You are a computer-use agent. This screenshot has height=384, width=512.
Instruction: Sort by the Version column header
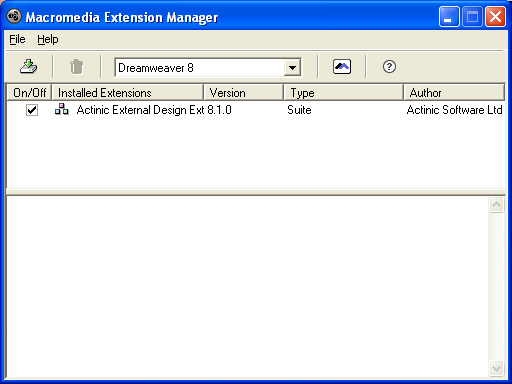[x=244, y=92]
